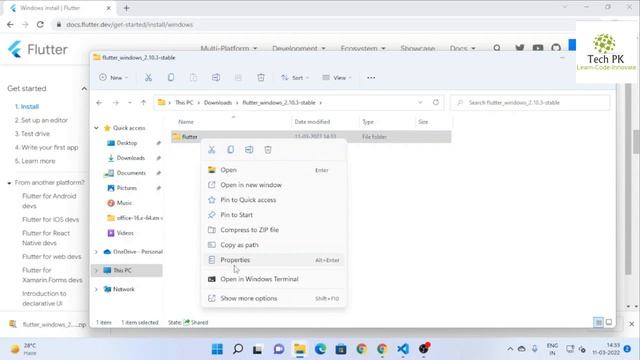Select Desktop in Quick access
The height and width of the screenshot is (360, 640).
(x=127, y=143)
